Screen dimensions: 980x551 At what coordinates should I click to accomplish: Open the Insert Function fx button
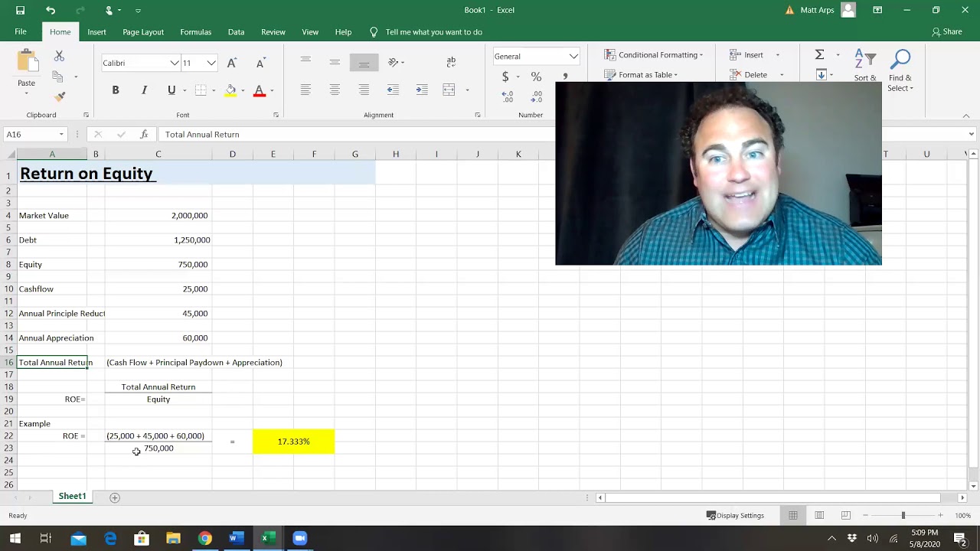coord(144,134)
